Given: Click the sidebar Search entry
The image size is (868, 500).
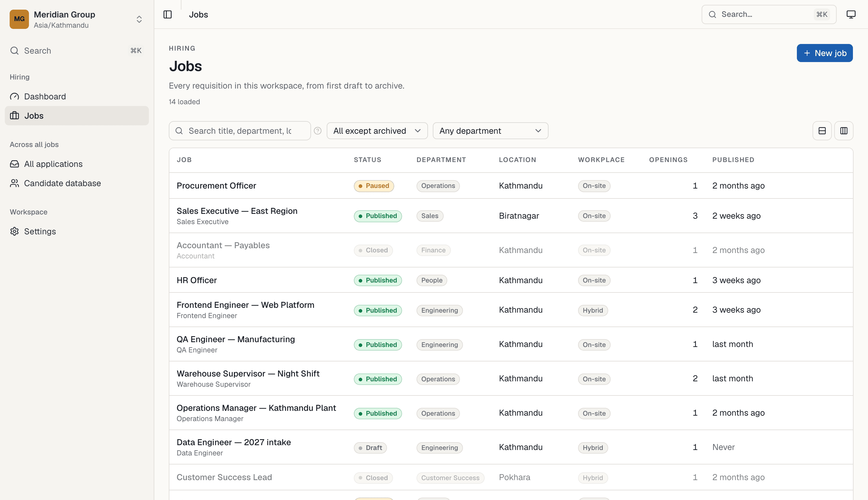Looking at the screenshot, I should [77, 51].
